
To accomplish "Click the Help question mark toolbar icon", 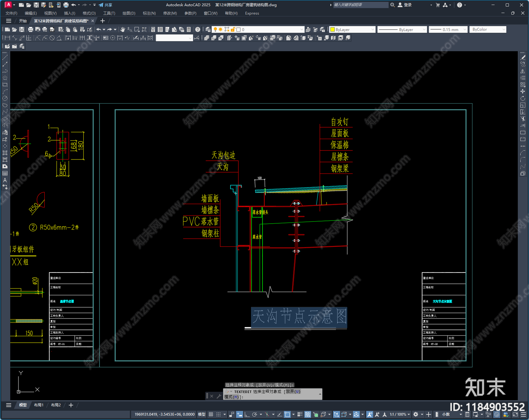I will 198,29.
